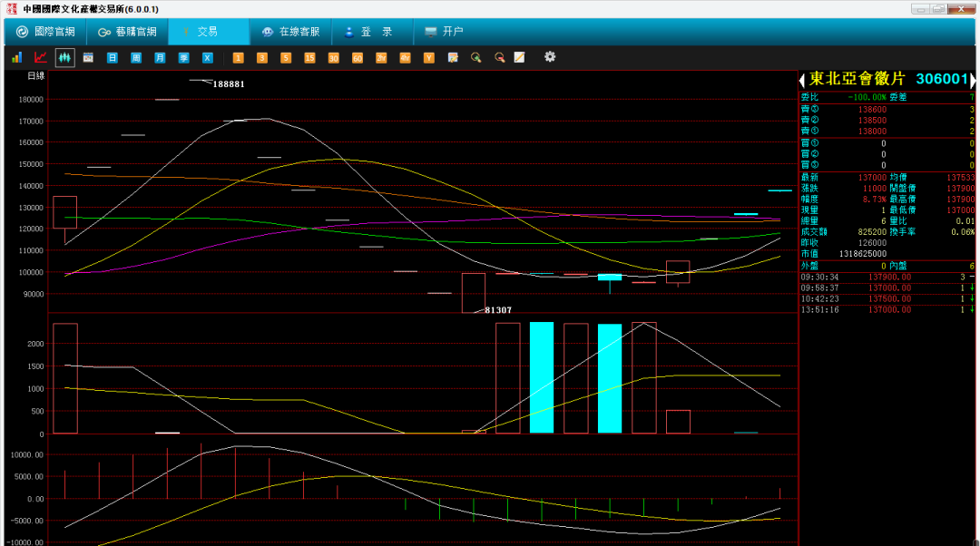Switch to the 交易 tab

coord(208,31)
